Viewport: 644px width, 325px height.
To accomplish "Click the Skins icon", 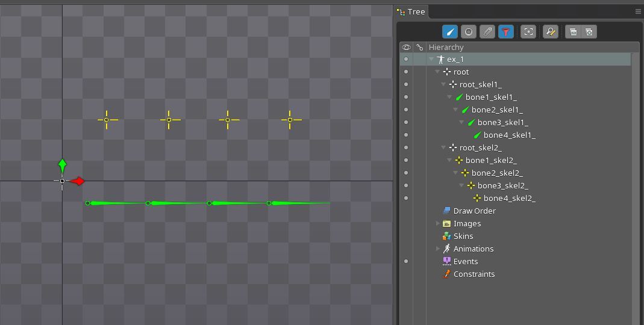I will click(447, 236).
